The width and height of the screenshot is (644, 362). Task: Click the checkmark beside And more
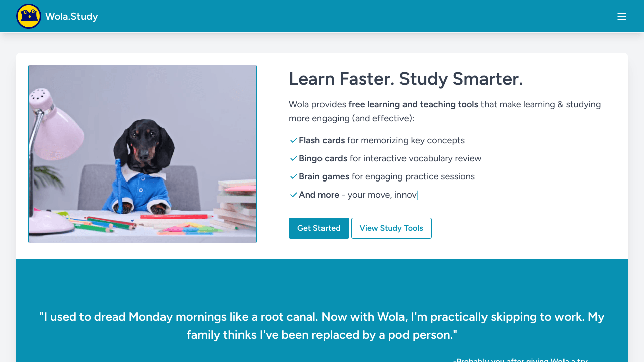click(294, 195)
